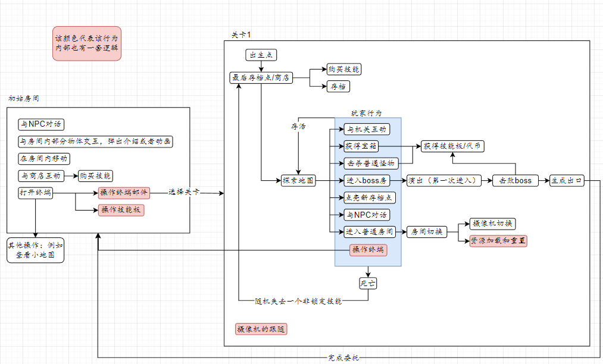Click the 摄像机切换 node
This screenshot has height=364, width=603.
point(493,224)
